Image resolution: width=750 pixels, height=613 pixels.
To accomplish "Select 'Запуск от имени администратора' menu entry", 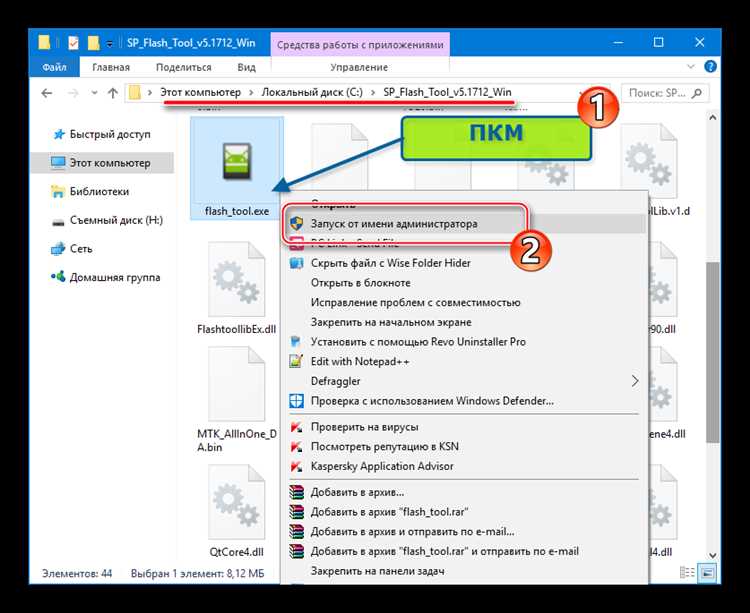I will [x=393, y=224].
